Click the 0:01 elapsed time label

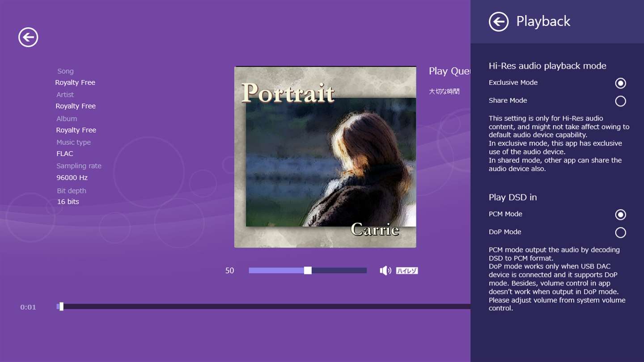click(28, 307)
